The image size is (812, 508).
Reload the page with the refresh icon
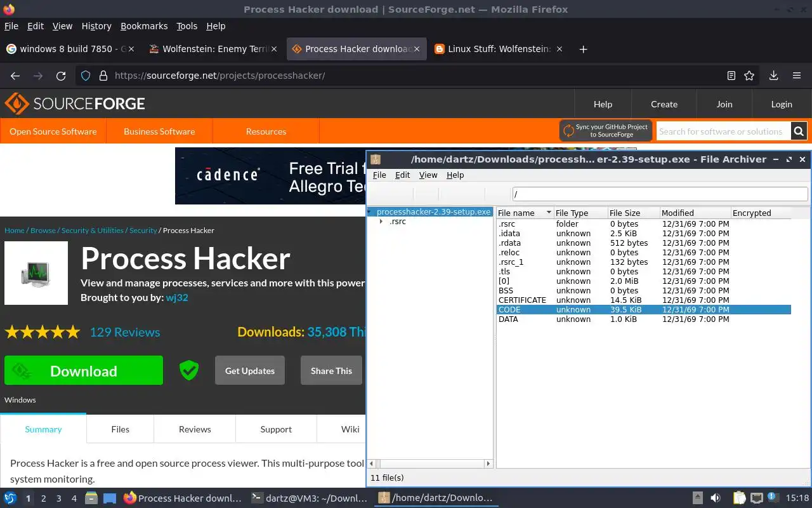(x=61, y=76)
